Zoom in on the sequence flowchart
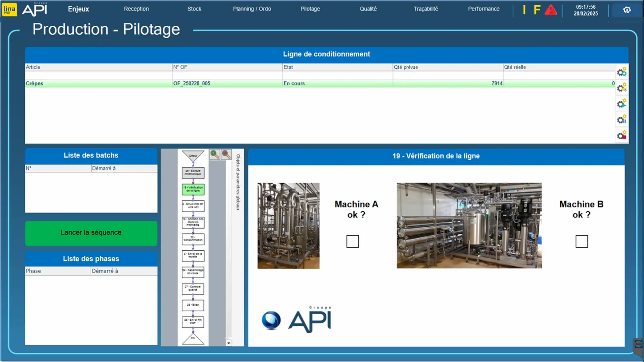Screen dimensions: 644x362 pyautogui.click(x=214, y=154)
